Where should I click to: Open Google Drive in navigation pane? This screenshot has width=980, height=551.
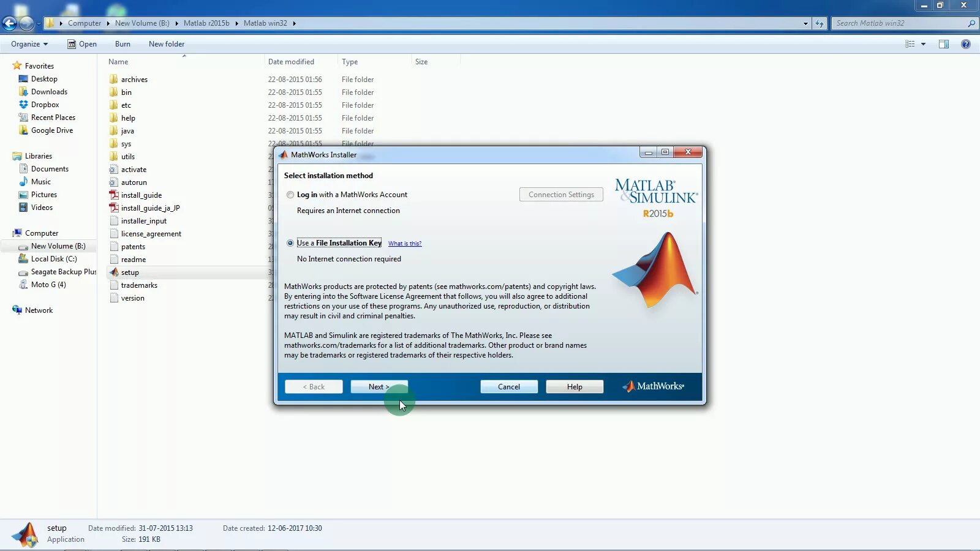coord(52,130)
